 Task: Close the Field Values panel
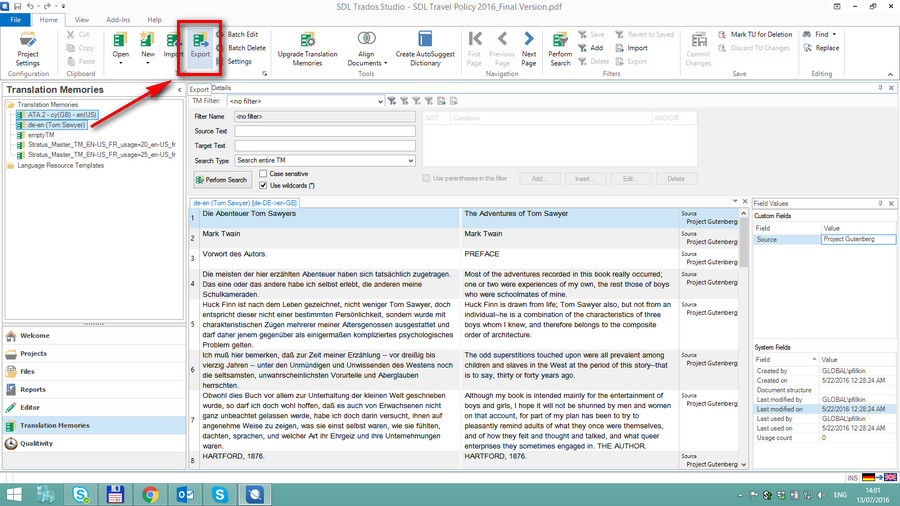(891, 203)
